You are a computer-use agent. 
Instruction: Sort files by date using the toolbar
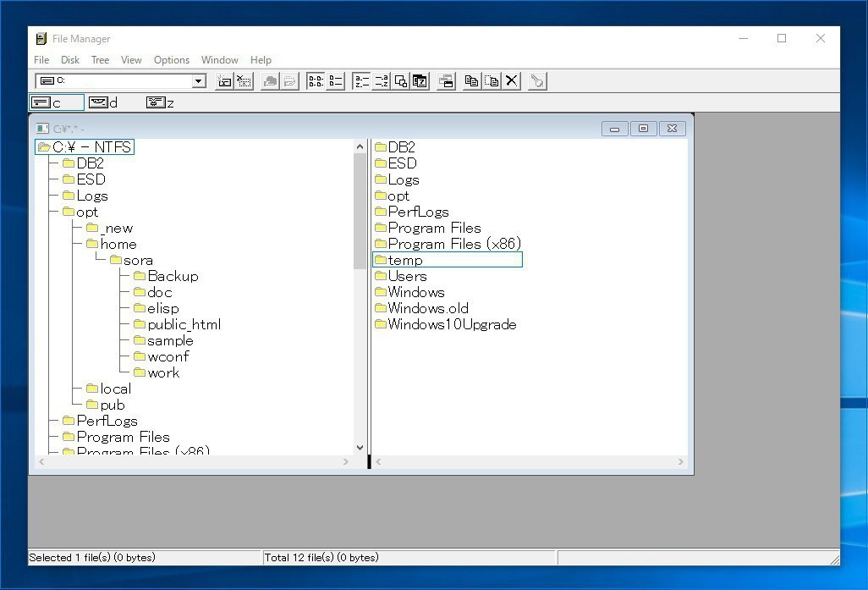(420, 81)
